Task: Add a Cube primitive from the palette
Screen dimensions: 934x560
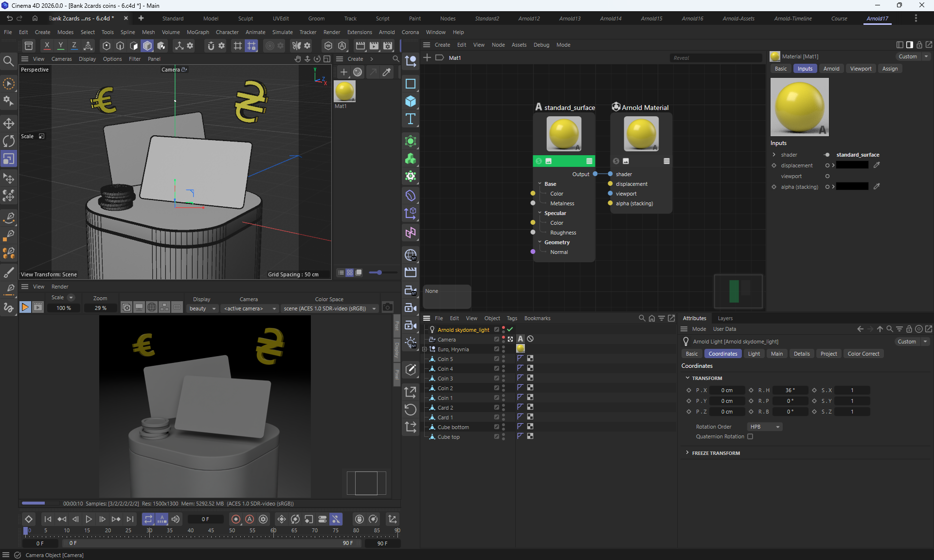Action: pyautogui.click(x=411, y=101)
